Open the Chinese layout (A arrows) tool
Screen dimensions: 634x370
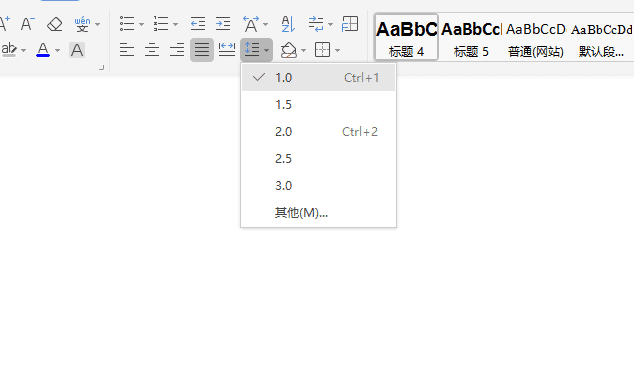click(x=251, y=24)
